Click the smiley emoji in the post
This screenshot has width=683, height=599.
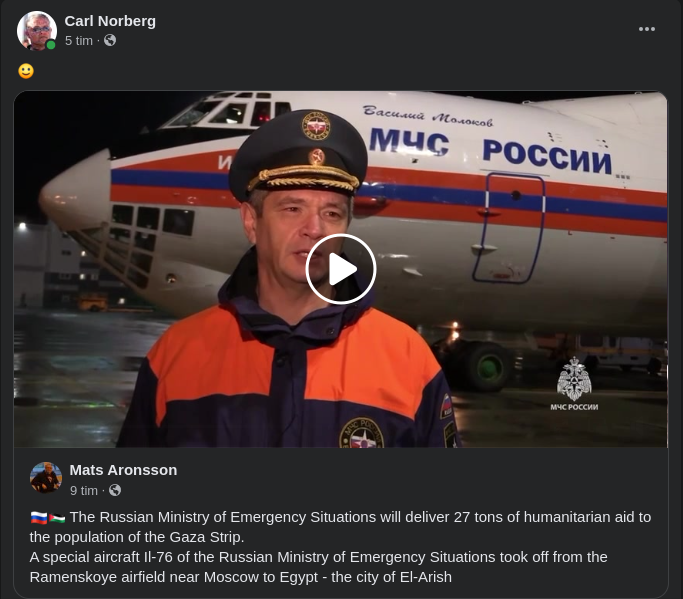coord(26,71)
